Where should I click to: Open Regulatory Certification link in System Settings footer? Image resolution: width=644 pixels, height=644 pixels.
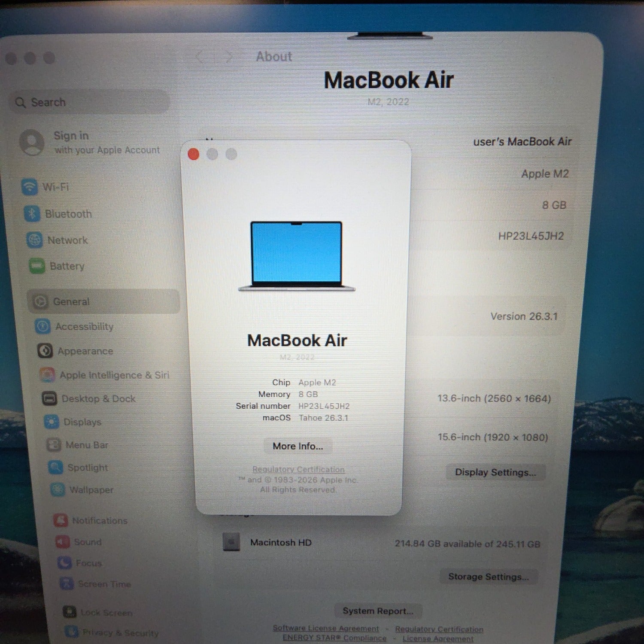[x=439, y=629]
